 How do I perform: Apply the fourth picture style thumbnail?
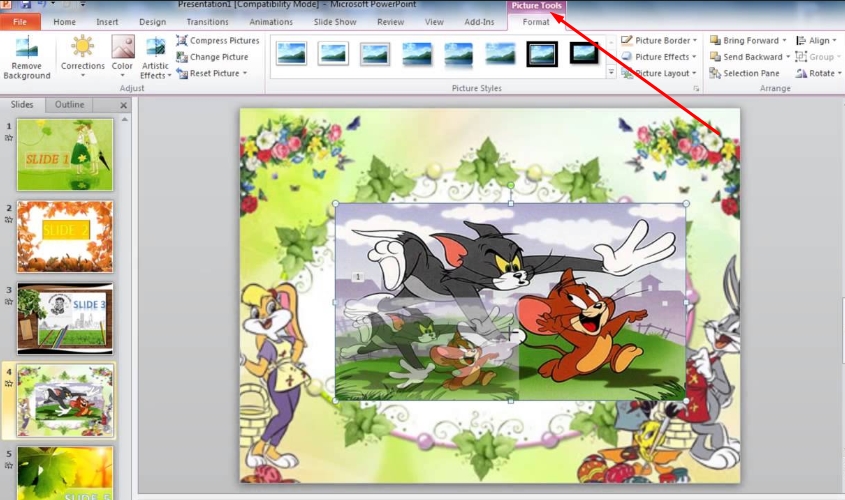point(417,54)
